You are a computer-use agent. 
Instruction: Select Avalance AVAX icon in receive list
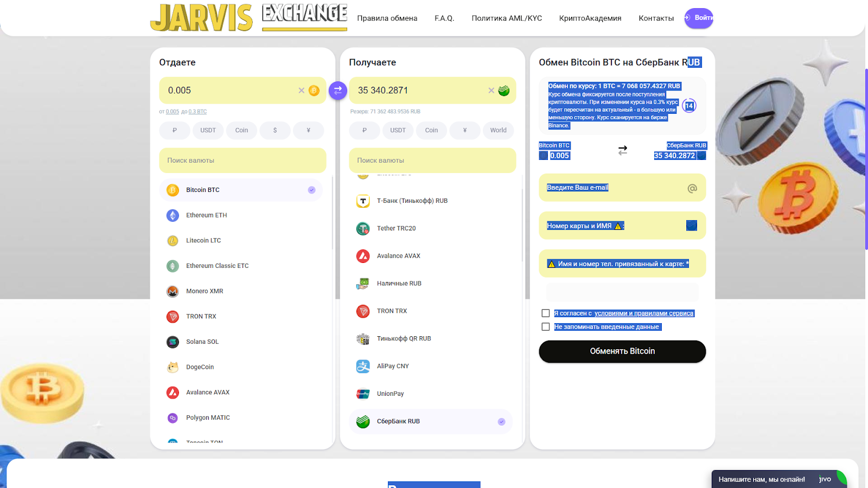(363, 256)
